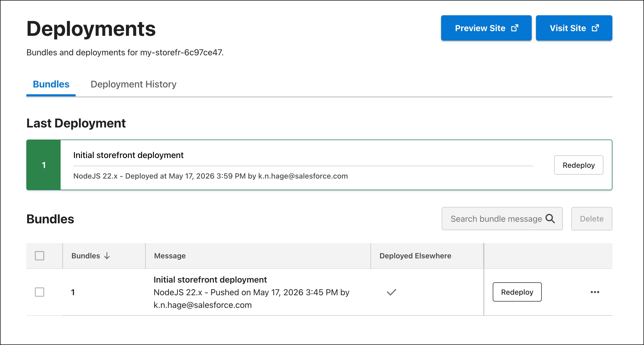Click the 'Bundles and deployments for my-storefr-6c97ce47' text
This screenshot has width=644, height=345.
(x=125, y=52)
